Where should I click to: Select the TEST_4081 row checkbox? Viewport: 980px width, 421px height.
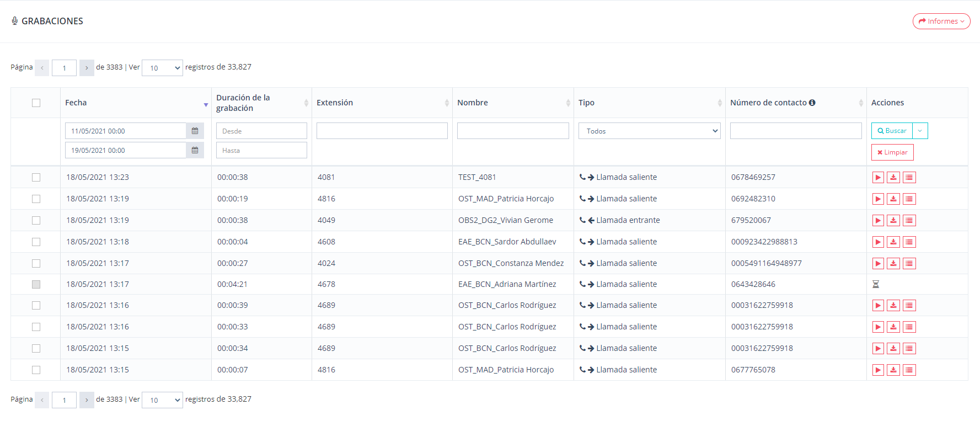pos(36,177)
